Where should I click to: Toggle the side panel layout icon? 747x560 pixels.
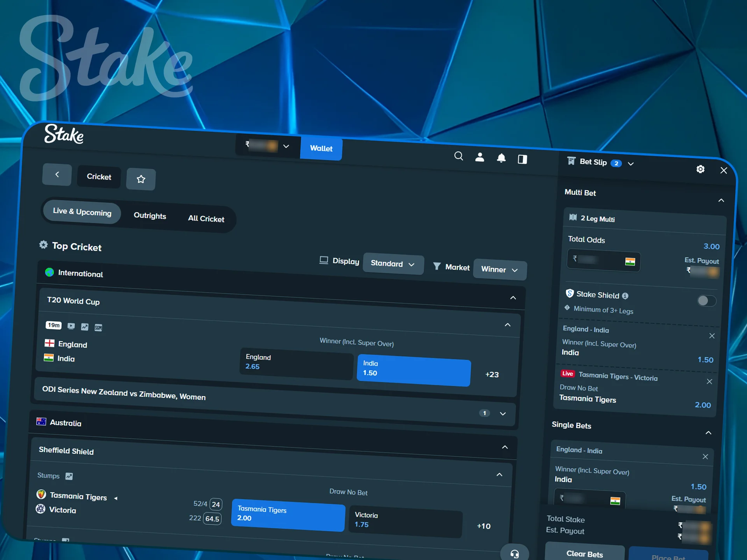522,159
